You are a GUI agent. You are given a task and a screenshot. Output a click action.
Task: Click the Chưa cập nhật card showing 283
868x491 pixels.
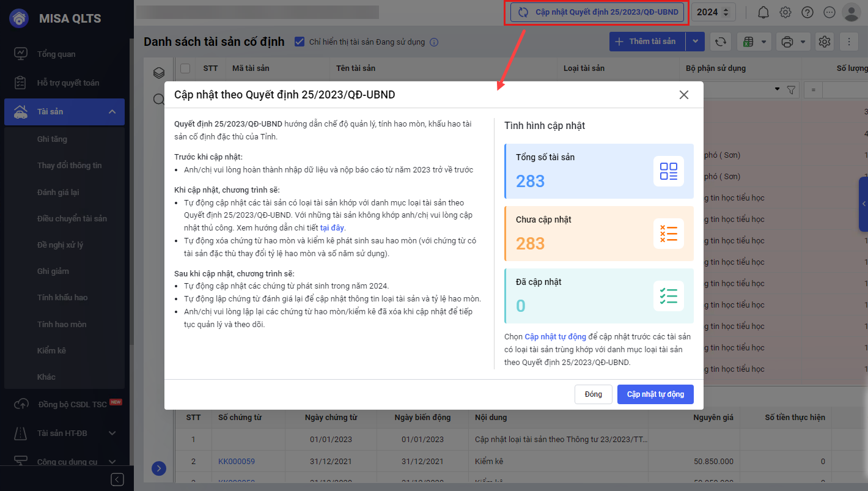pos(599,234)
